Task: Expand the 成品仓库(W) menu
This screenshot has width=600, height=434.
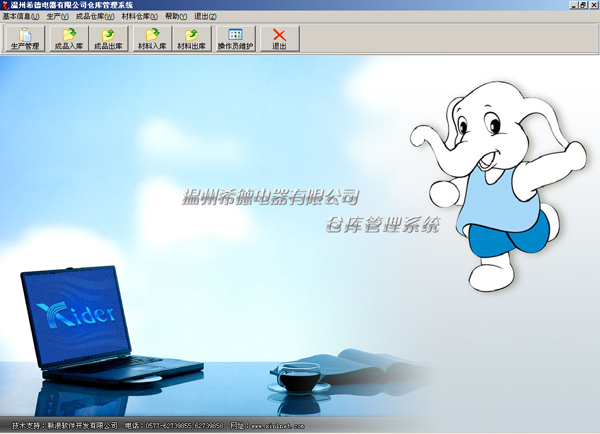Action: (95, 17)
